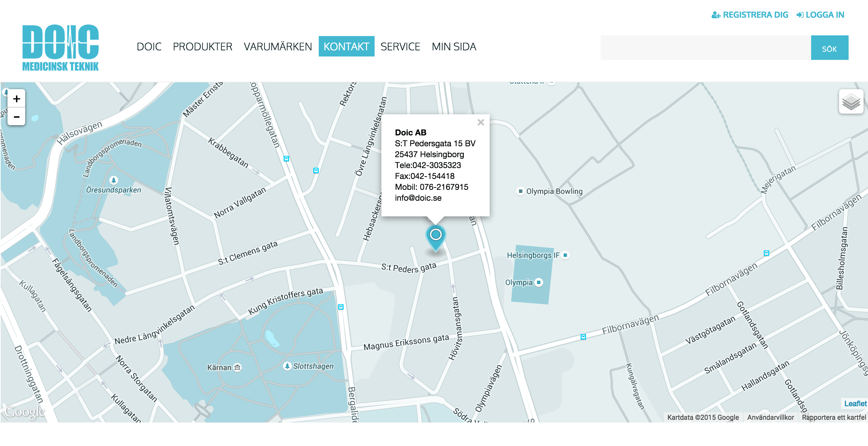Screen dimensions: 868x446
Task: Click the blue location marker pin
Action: coord(436,236)
